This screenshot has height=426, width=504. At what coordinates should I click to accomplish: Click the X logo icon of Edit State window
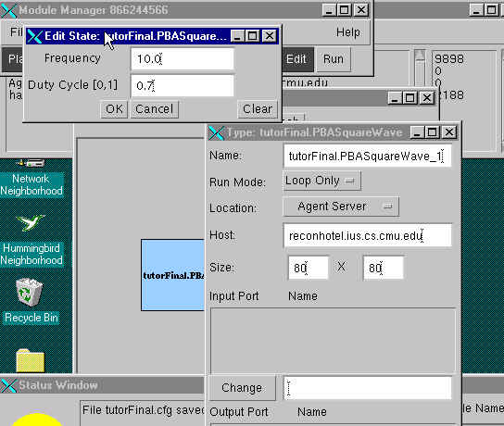[34, 36]
